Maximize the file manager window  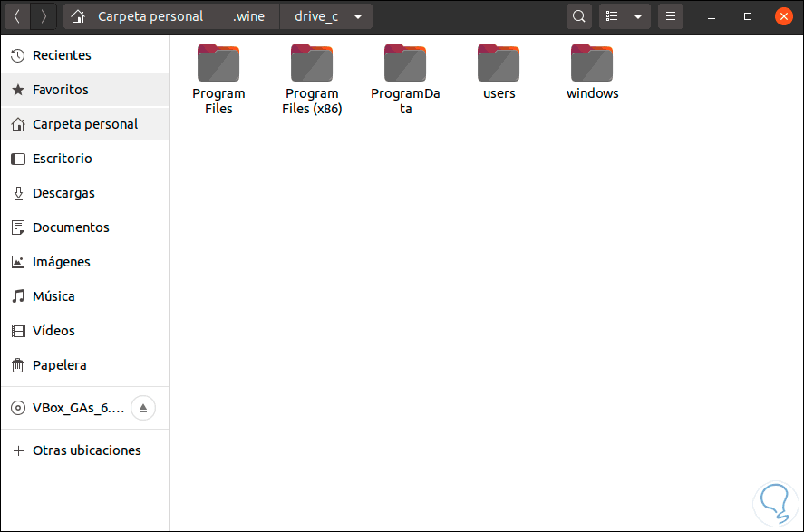click(748, 16)
